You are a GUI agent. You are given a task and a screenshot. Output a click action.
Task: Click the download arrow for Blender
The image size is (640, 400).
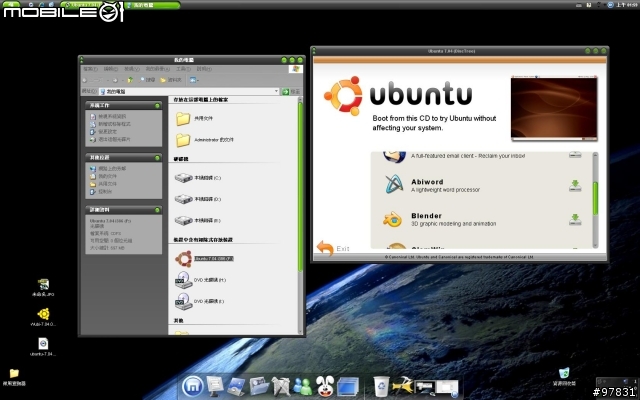[x=575, y=220]
